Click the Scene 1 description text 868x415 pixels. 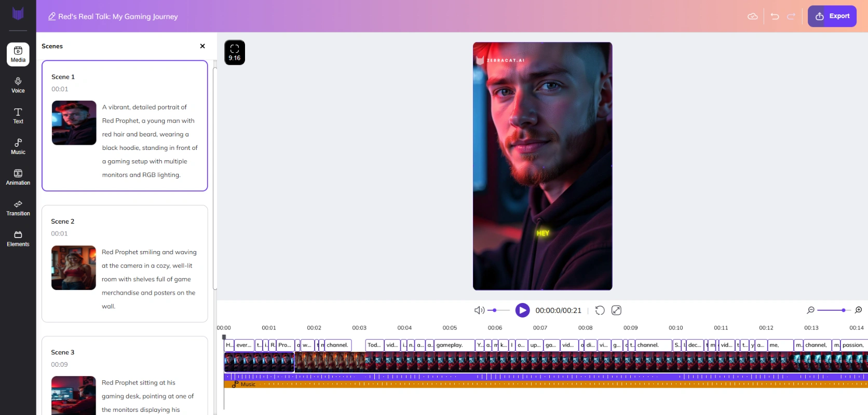150,141
